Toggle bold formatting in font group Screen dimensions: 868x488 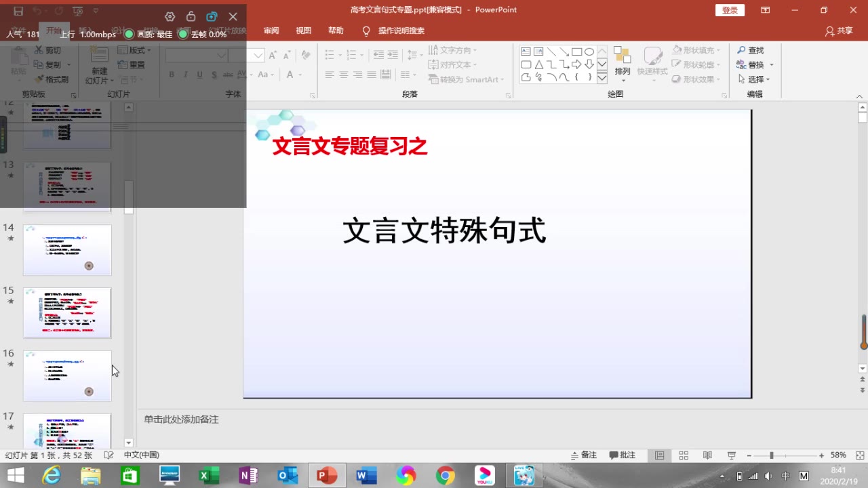click(x=173, y=75)
